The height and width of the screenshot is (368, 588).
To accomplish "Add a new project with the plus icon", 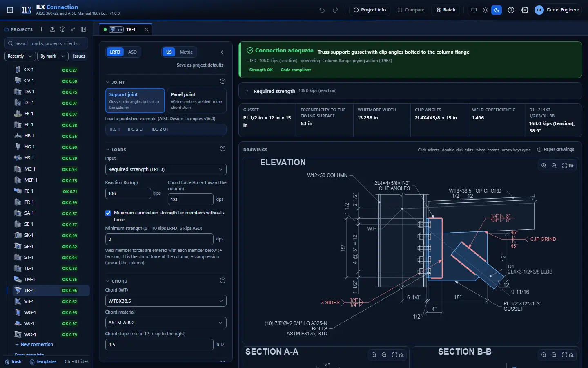I will pos(41,29).
